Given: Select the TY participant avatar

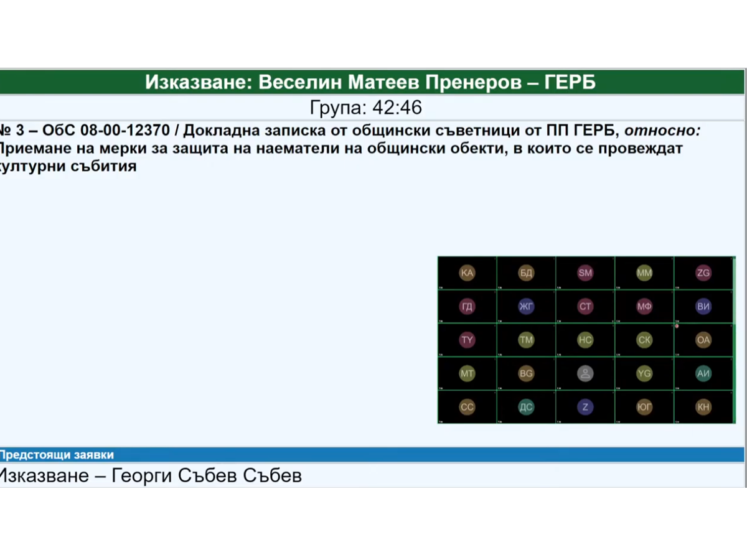Looking at the screenshot, I should click(x=467, y=340).
